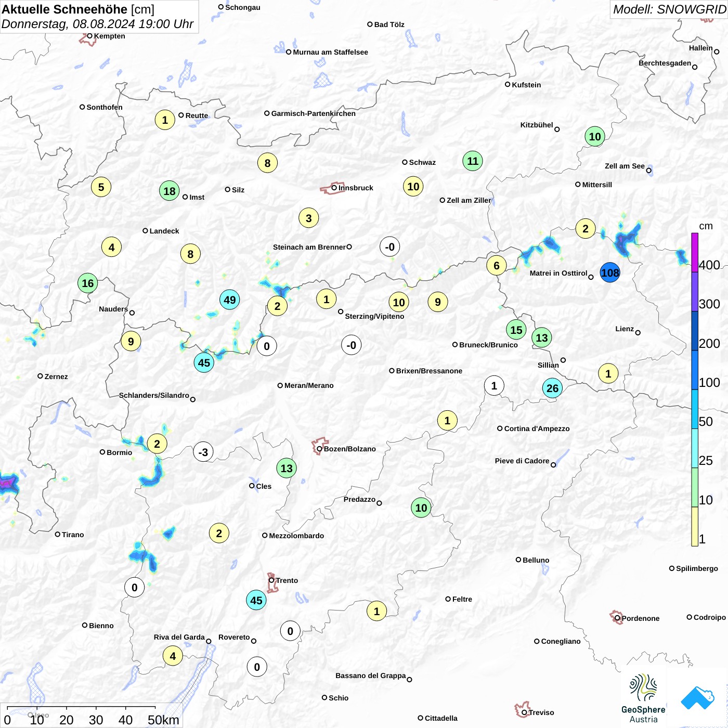
Task: Click the 3 cm marker south of Innsbruck
Action: point(309,218)
